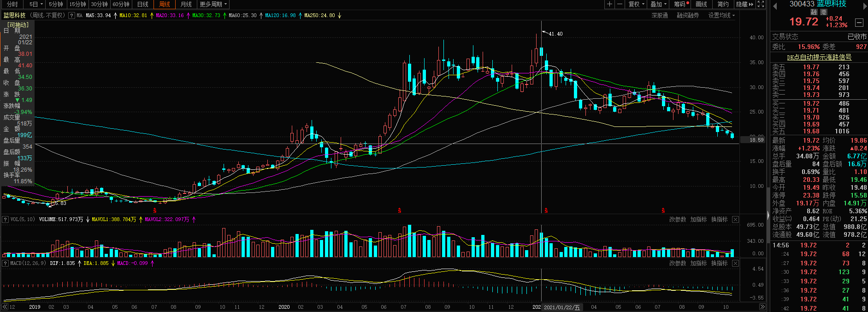Click the 41.40 high price marker

click(555, 34)
